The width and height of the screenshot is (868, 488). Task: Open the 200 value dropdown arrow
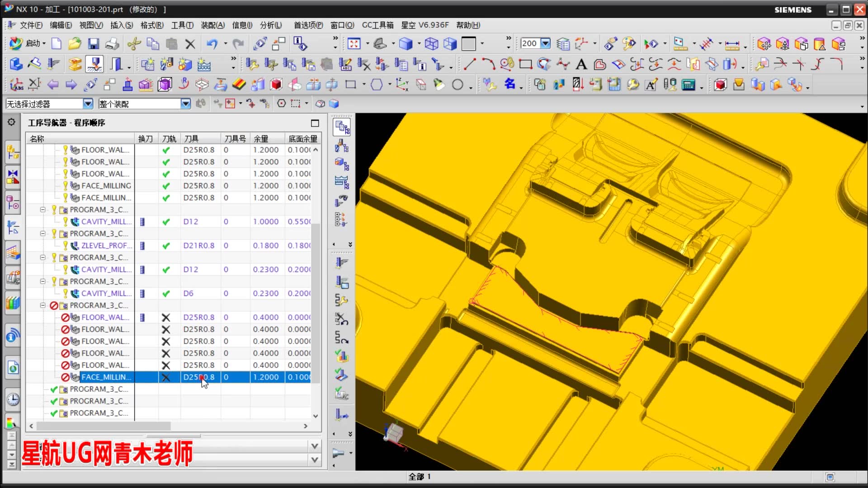(x=546, y=43)
